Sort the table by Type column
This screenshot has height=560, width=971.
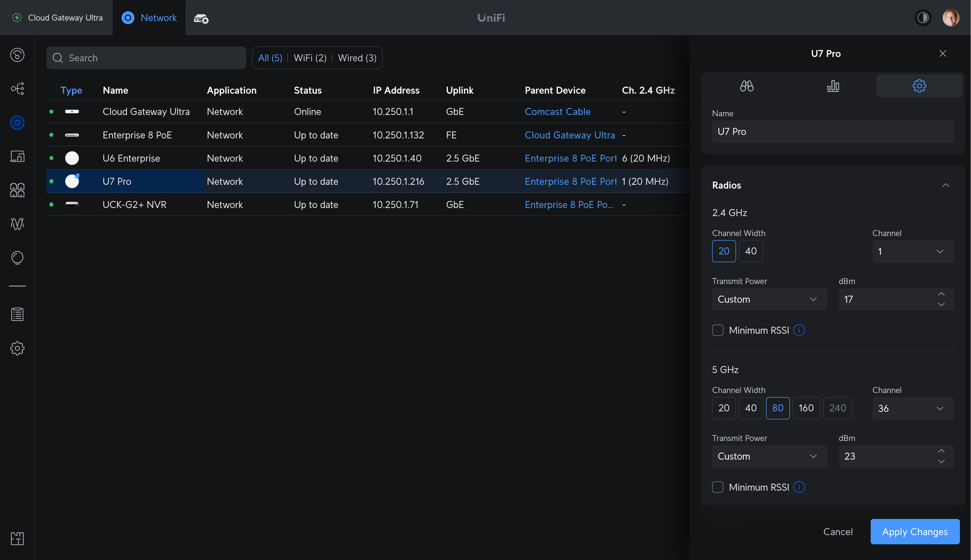71,90
